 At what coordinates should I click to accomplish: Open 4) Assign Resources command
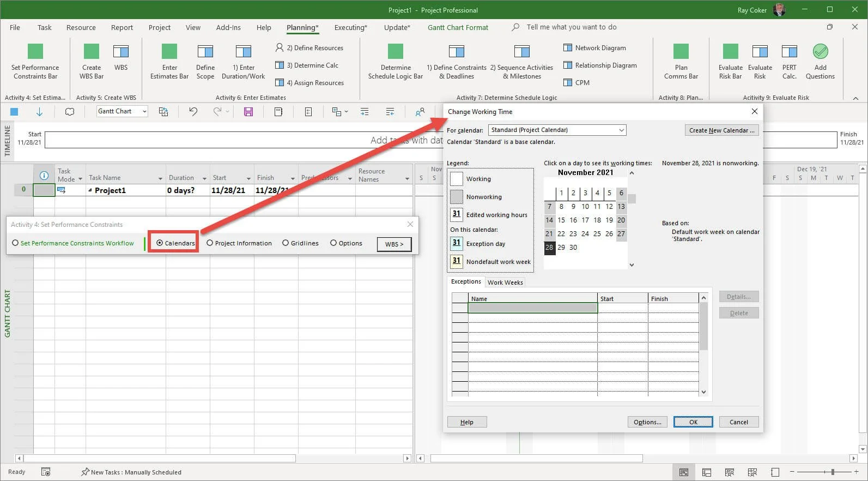309,83
